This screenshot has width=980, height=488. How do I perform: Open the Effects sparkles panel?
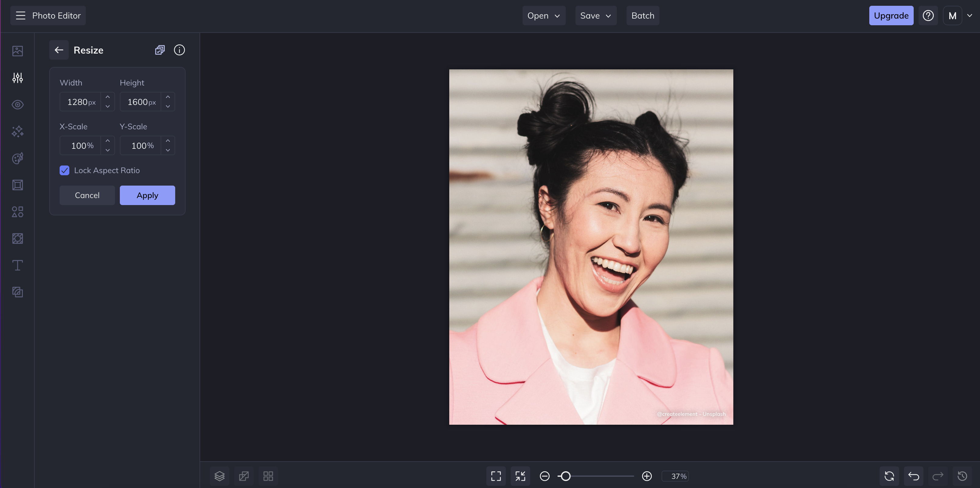pyautogui.click(x=18, y=131)
